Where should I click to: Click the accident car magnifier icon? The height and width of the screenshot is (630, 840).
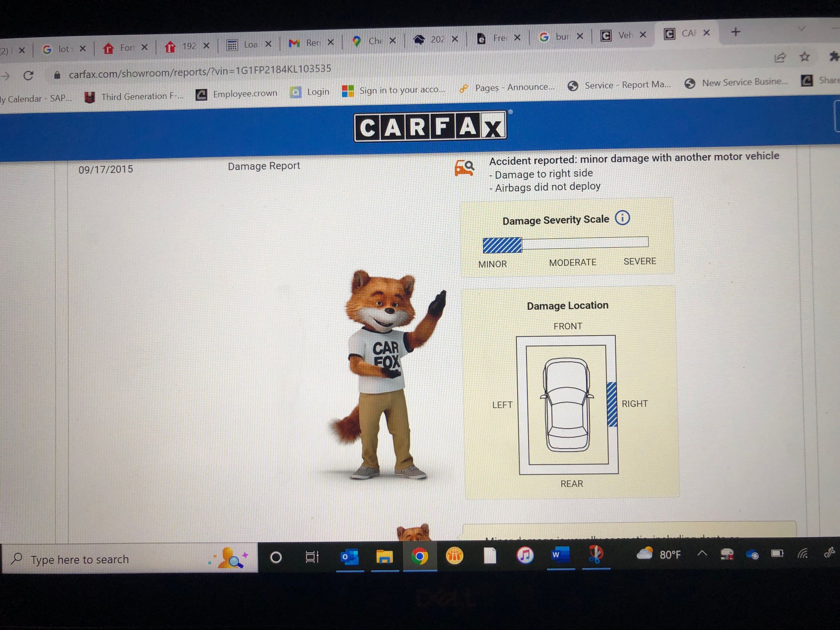[x=465, y=168]
